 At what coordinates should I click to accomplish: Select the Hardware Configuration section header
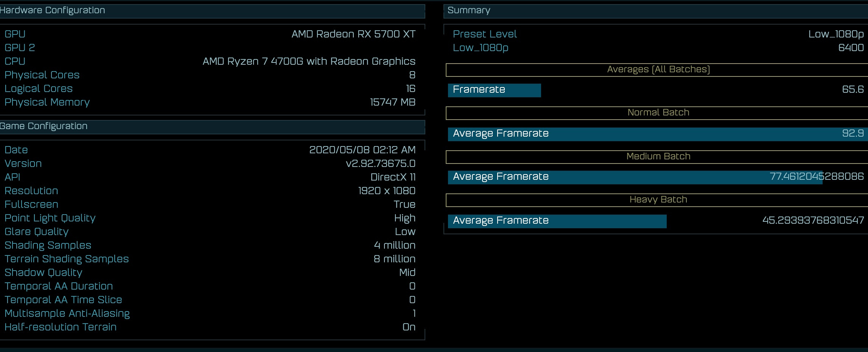click(212, 11)
